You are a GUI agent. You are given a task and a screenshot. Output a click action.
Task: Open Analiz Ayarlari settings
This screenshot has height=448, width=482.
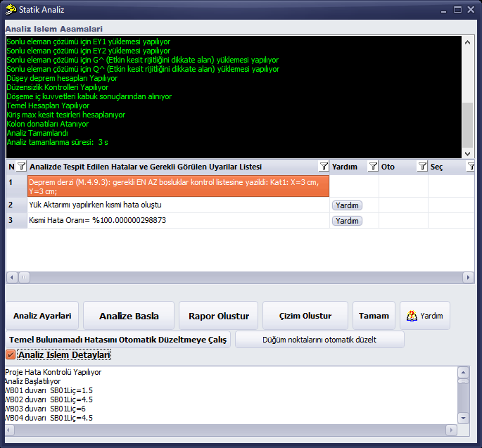click(x=42, y=316)
